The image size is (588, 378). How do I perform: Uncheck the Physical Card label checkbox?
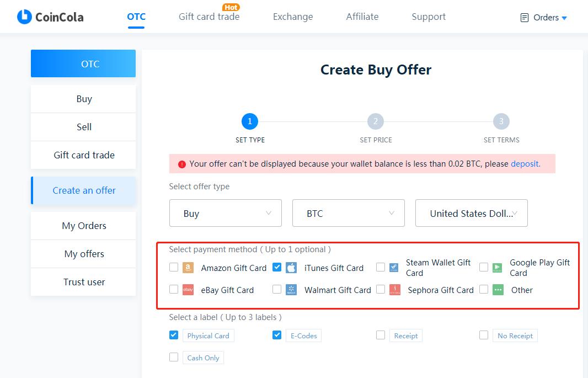174,335
